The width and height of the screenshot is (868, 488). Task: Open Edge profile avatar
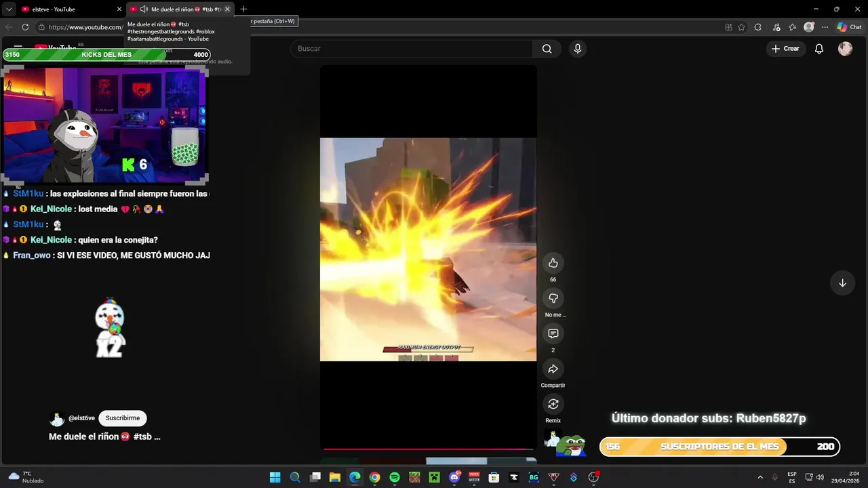[808, 27]
